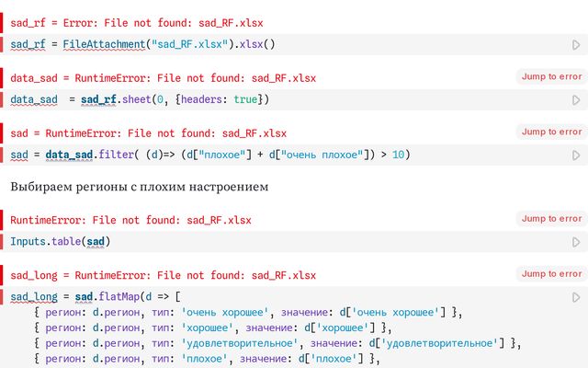Image resolution: width=588 pixels, height=368 pixels.
Task: Click 'headers: true' option in sheet call
Action: tap(220, 99)
